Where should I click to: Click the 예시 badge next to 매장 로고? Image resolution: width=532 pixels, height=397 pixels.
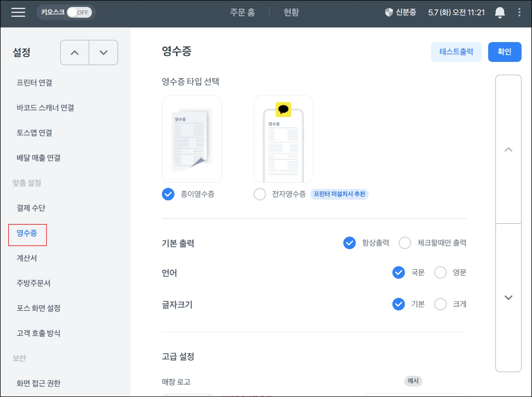[413, 381]
